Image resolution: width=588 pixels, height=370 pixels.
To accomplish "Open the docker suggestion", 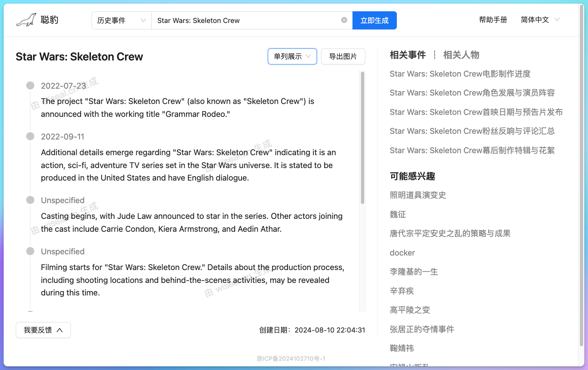I will (402, 253).
